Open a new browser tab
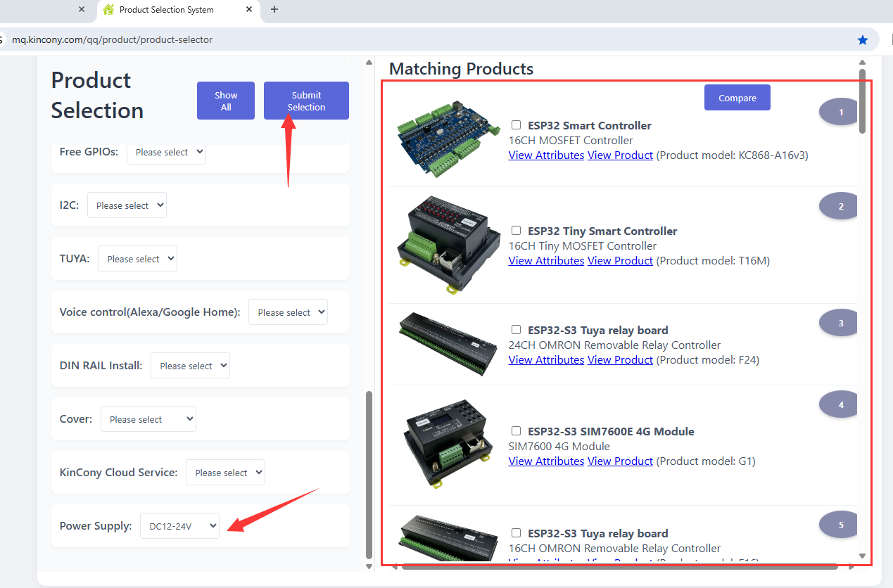Image resolution: width=893 pixels, height=588 pixels. tap(274, 9)
